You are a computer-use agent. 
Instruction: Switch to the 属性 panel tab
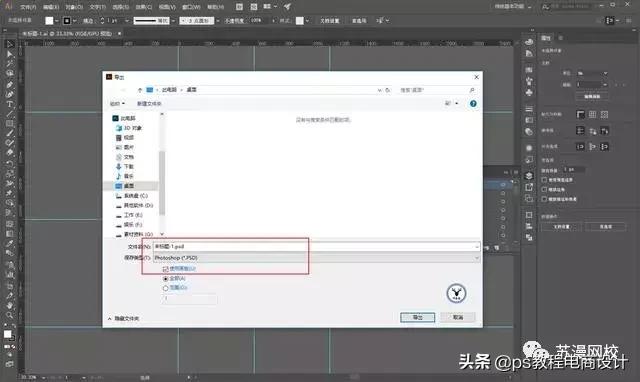pos(546,38)
